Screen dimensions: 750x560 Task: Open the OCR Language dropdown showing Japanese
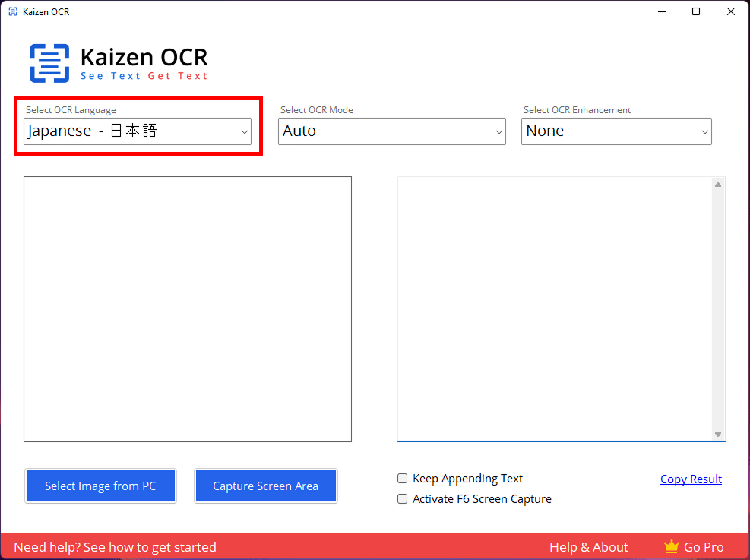click(x=138, y=131)
